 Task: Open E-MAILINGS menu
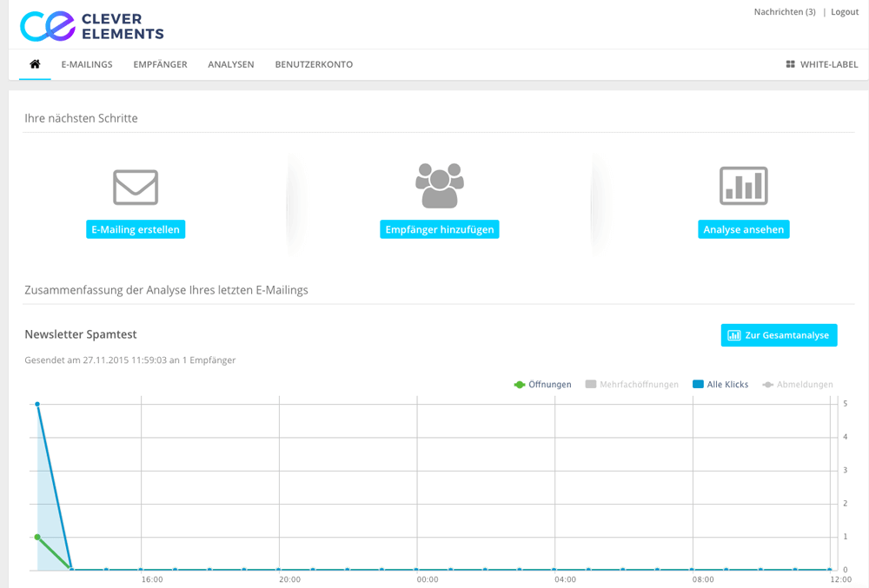coord(87,64)
